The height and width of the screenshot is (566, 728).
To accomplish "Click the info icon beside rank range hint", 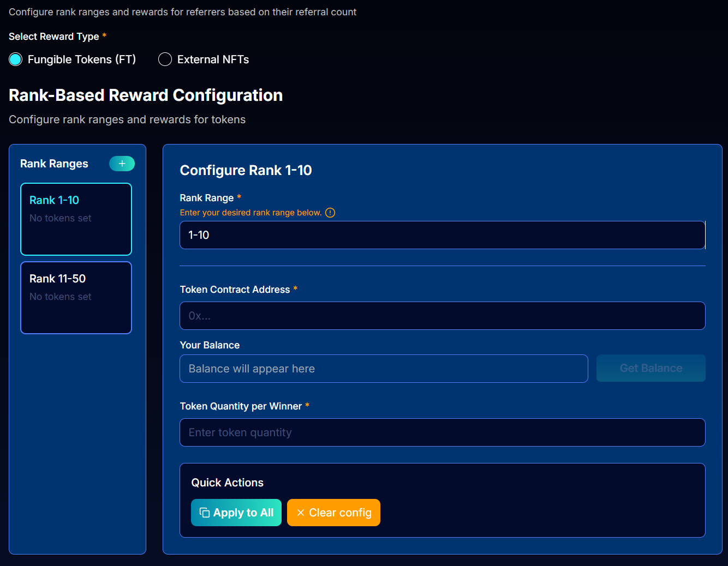I will (330, 213).
